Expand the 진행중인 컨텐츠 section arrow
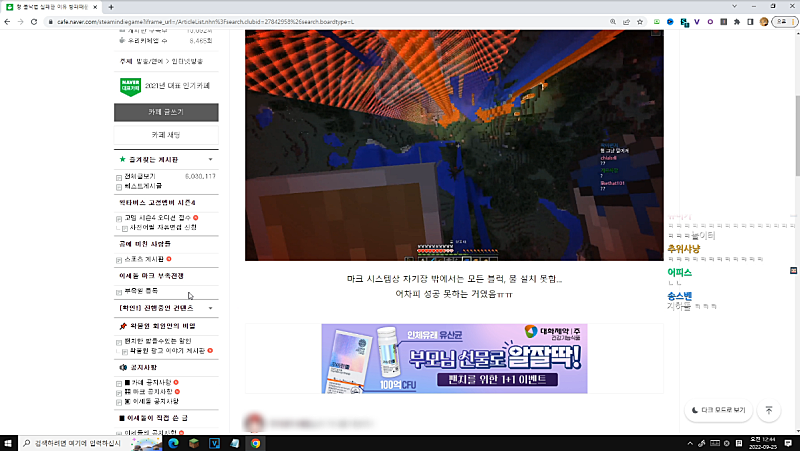 tap(210, 309)
